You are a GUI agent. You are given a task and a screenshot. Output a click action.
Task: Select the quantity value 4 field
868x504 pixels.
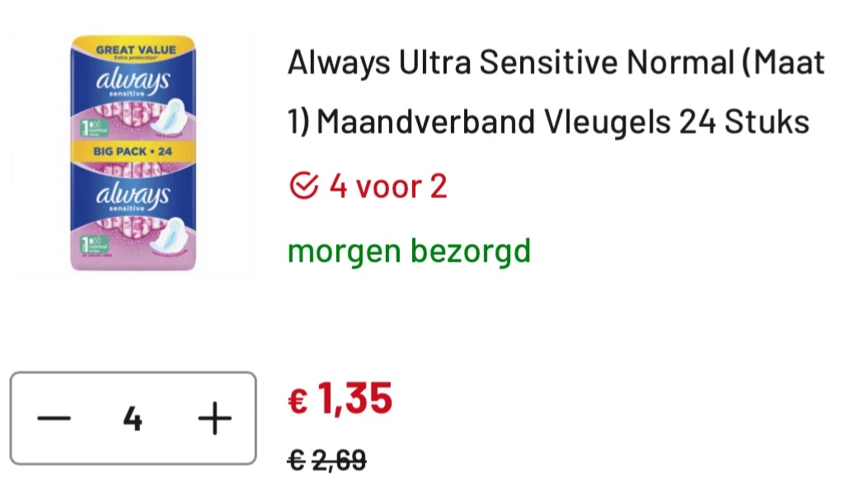[x=133, y=420]
